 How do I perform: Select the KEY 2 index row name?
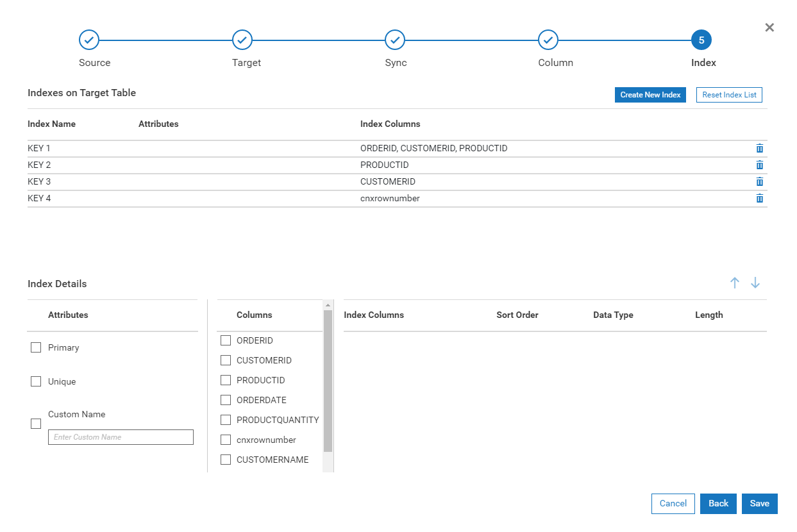[x=39, y=165]
